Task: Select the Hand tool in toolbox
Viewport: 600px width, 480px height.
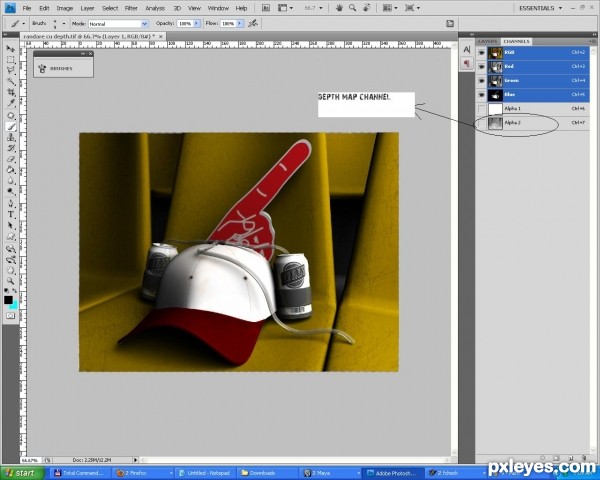Action: (11, 270)
